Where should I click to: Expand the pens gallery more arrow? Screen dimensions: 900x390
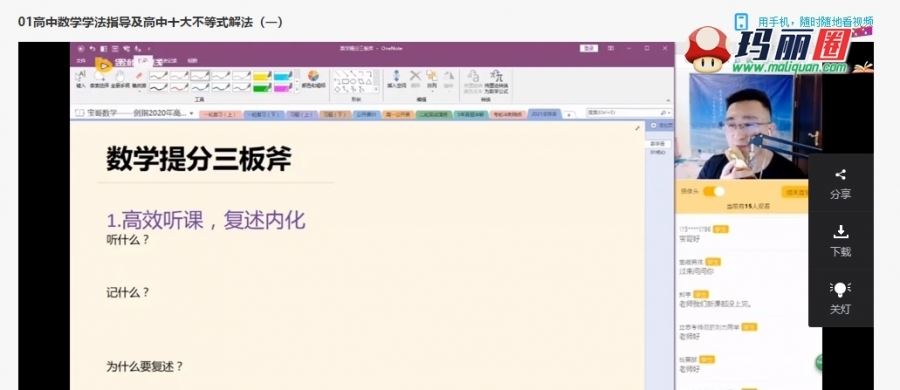coord(297,90)
